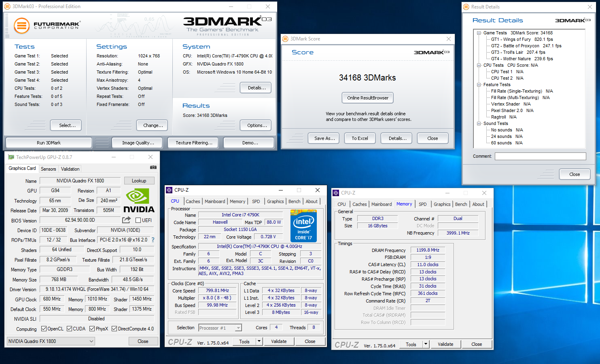The width and height of the screenshot is (600, 364).
Task: Open the Bench tab in the CPU-Z CPU window
Action: [295, 201]
